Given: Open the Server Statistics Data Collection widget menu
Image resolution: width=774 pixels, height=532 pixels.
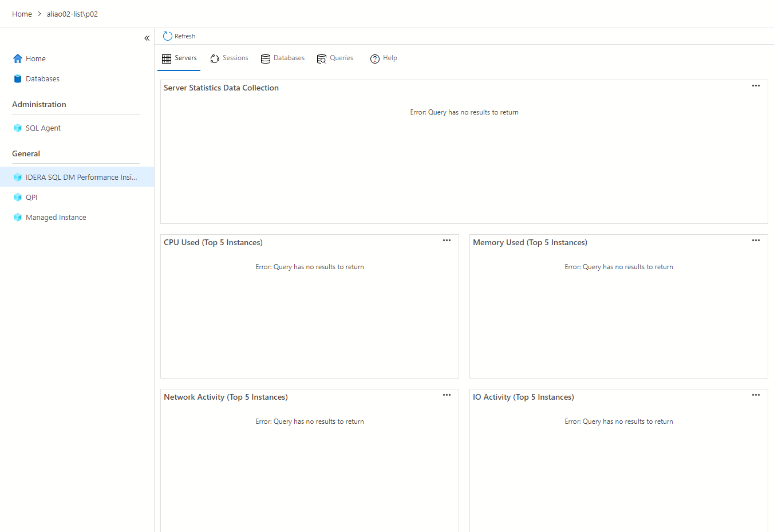Looking at the screenshot, I should pos(756,85).
